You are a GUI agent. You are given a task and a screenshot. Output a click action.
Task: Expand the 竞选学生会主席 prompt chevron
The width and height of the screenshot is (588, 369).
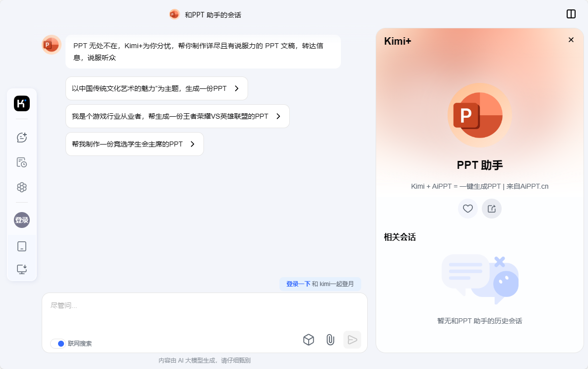pyautogui.click(x=192, y=144)
